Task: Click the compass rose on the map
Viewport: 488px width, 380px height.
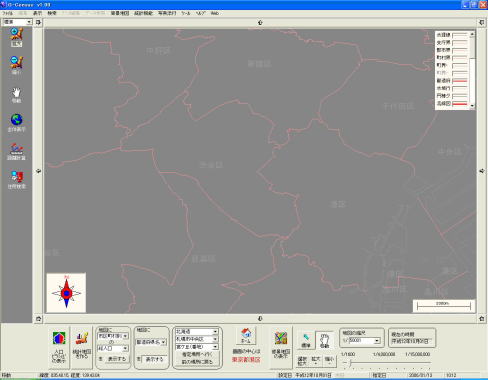Action: [x=66, y=293]
